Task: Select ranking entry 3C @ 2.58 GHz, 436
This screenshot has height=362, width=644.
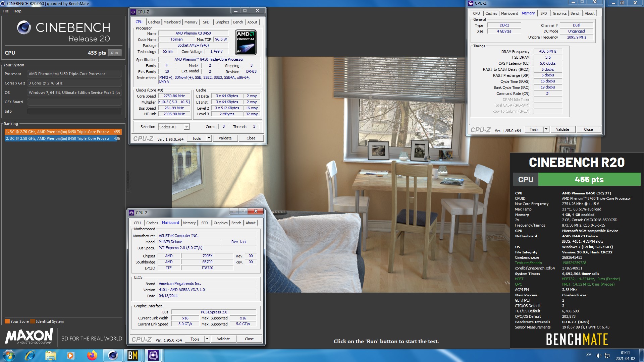Action: (63, 138)
